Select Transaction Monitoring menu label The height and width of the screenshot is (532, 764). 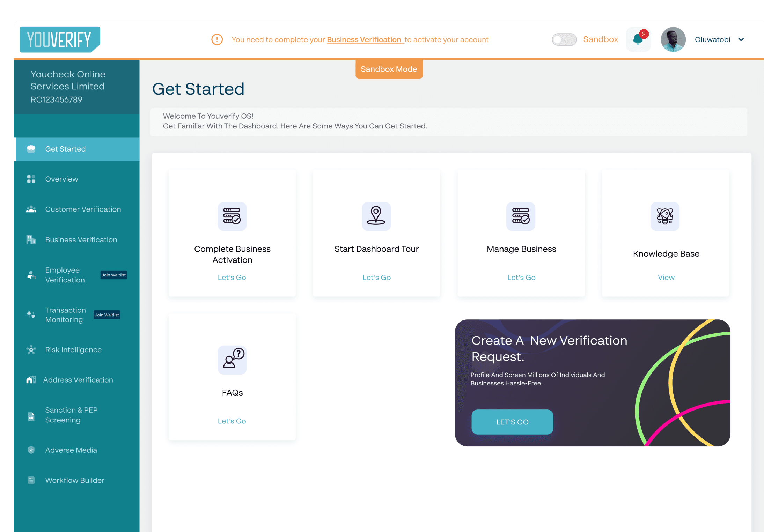pos(65,315)
